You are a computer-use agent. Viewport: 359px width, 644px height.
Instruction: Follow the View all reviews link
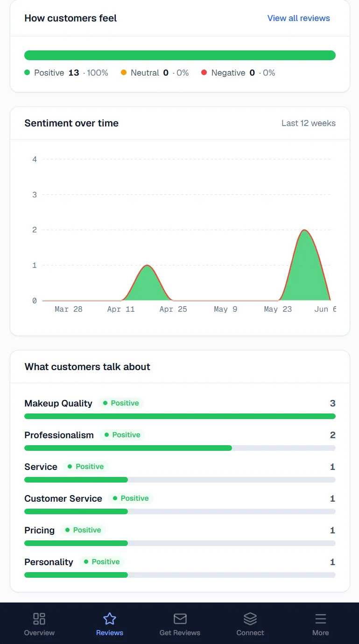(x=299, y=18)
